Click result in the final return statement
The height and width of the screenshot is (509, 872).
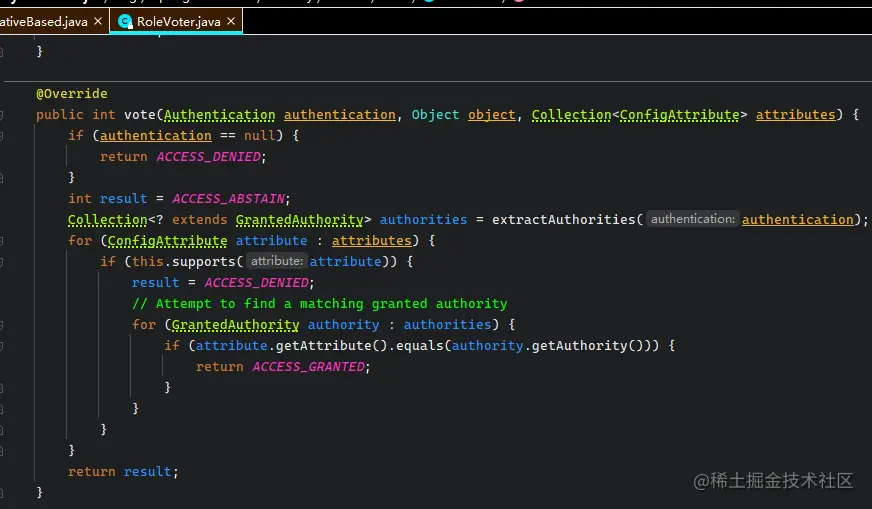coord(147,472)
